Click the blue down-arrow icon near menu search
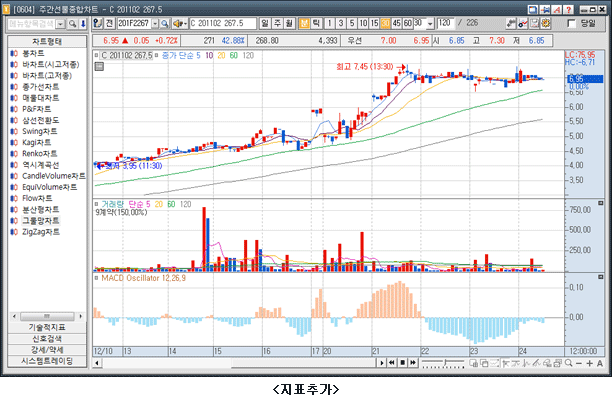Screen dimensions: 612x397 83,24
